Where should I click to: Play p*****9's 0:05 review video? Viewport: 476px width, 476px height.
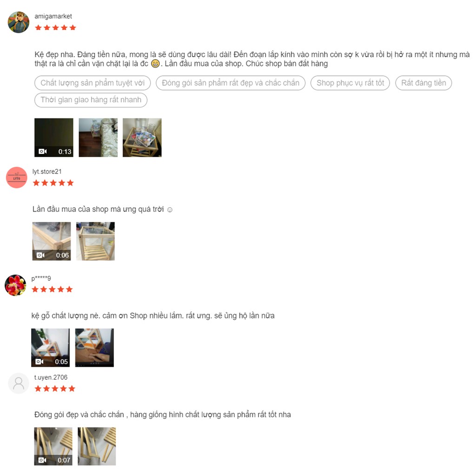point(50,348)
